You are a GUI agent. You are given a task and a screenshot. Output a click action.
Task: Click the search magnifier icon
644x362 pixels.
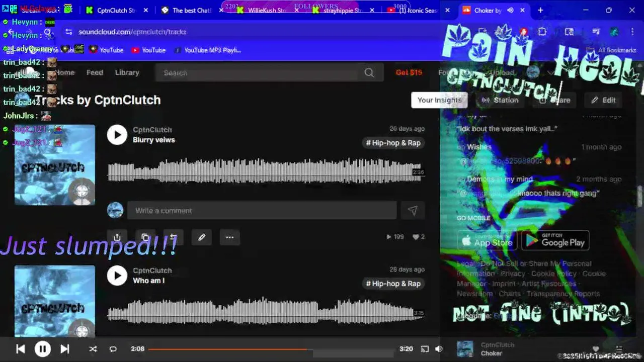(369, 73)
